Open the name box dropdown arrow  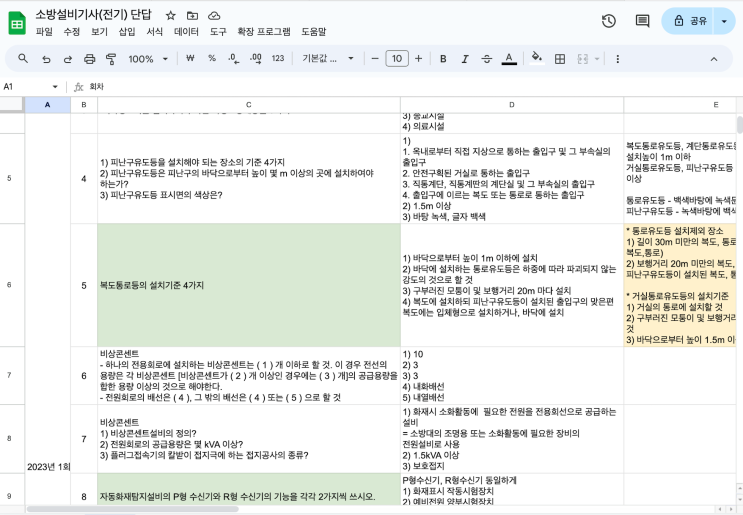click(x=55, y=87)
